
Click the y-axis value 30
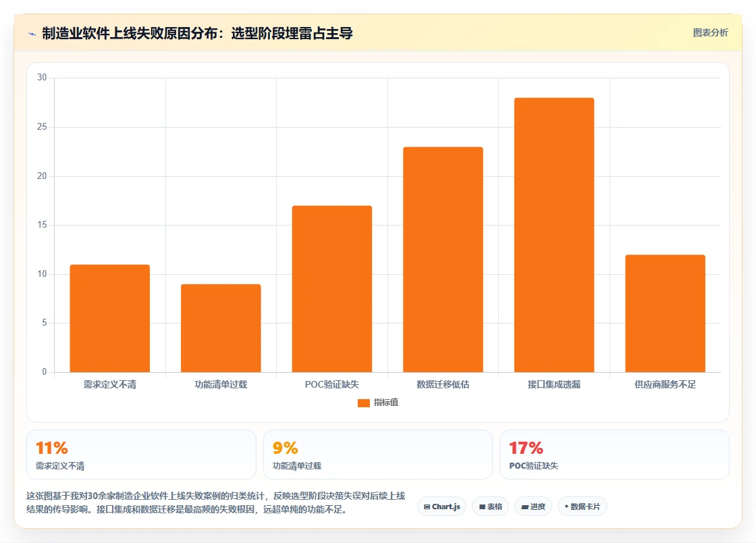42,78
